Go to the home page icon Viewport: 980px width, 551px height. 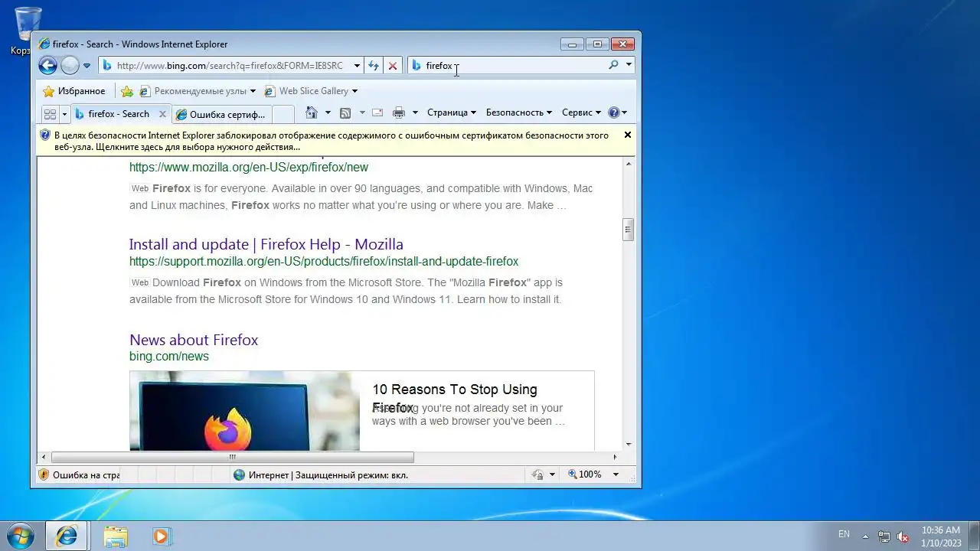pyautogui.click(x=312, y=112)
